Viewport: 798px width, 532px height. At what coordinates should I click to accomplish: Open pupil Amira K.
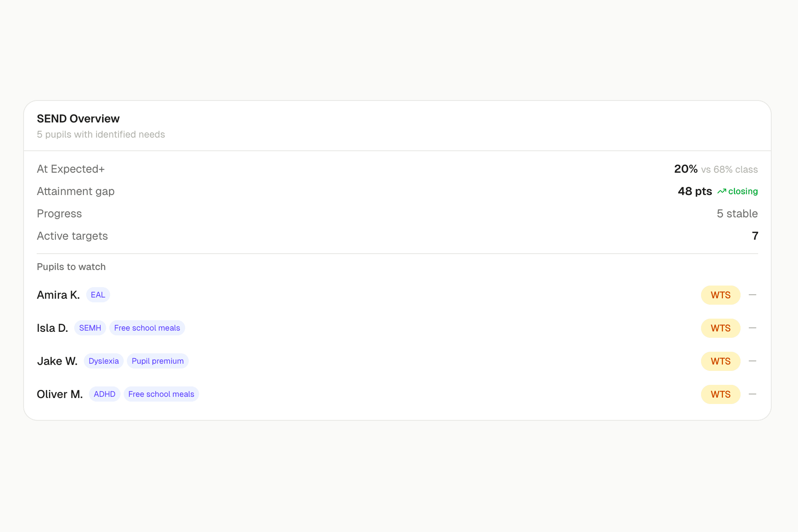[x=58, y=295]
